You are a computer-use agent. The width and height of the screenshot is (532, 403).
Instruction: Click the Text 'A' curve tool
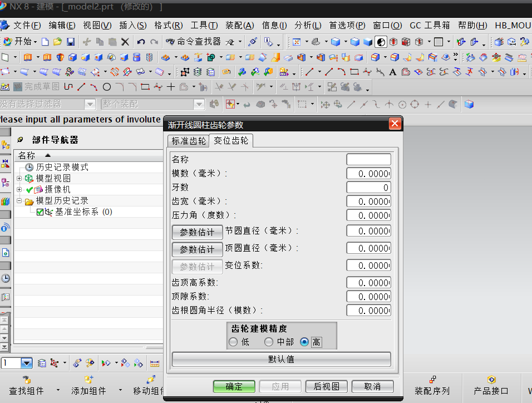[x=392, y=72]
